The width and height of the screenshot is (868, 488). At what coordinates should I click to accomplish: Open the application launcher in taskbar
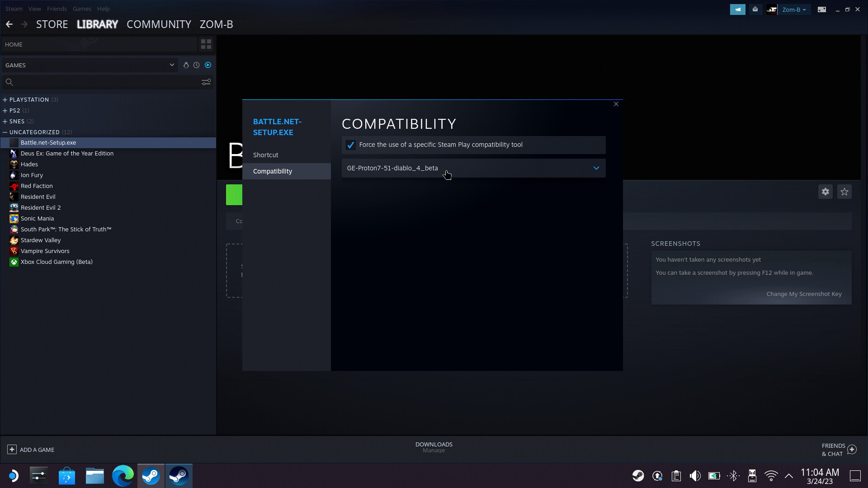(13, 476)
